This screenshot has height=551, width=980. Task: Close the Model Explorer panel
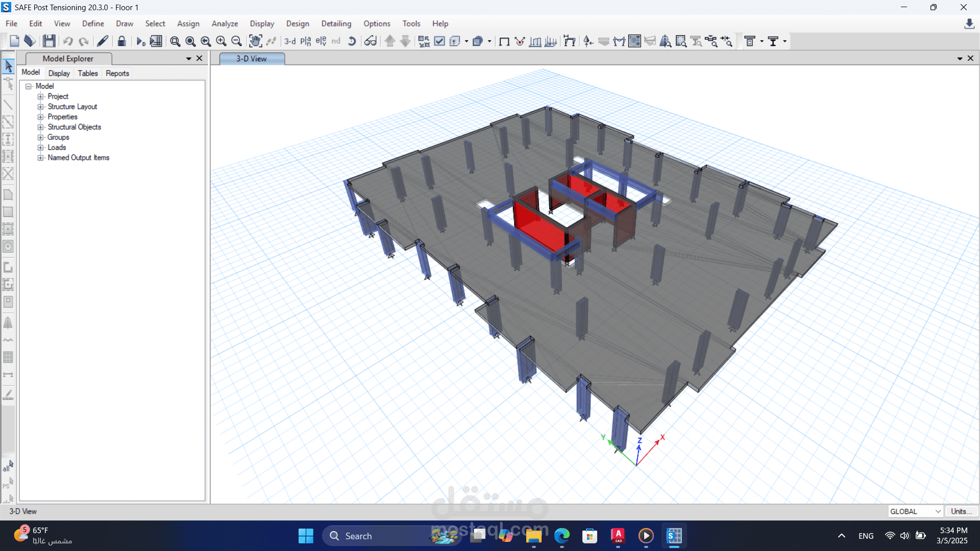tap(200, 59)
